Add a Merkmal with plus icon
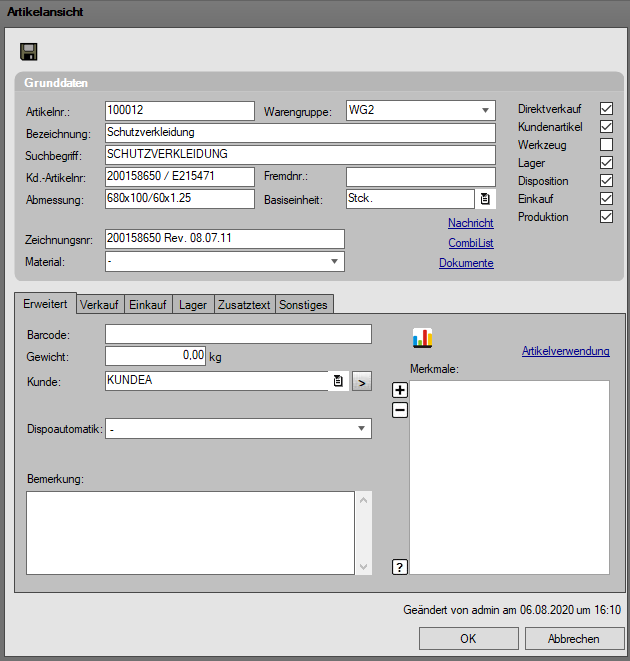The height and width of the screenshot is (661, 630). point(400,390)
